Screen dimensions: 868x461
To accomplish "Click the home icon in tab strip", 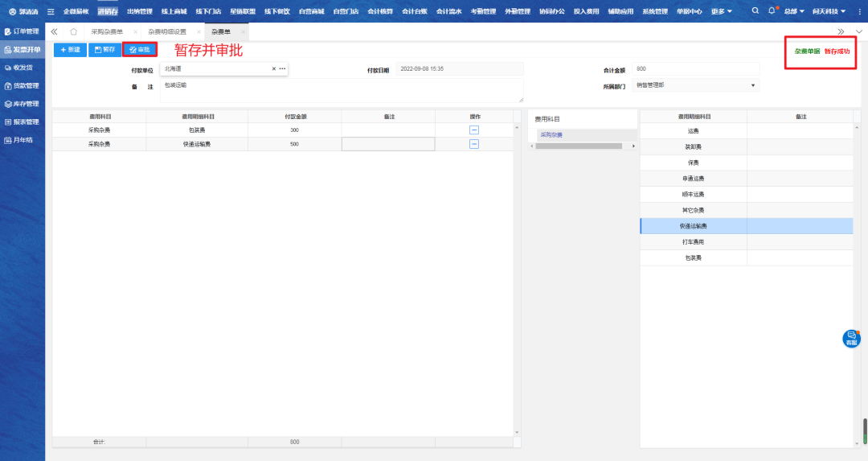I will click(x=73, y=31).
